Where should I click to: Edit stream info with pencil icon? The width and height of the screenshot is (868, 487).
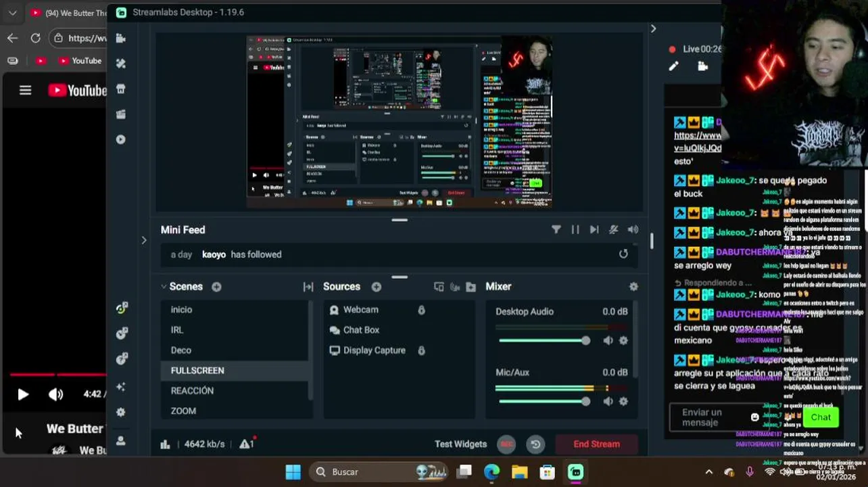pos(673,66)
